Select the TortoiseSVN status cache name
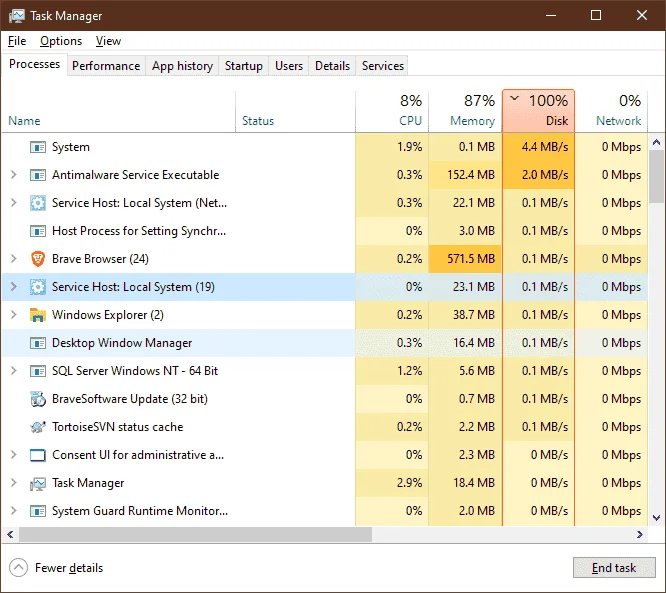The height and width of the screenshot is (593, 666). (x=118, y=427)
